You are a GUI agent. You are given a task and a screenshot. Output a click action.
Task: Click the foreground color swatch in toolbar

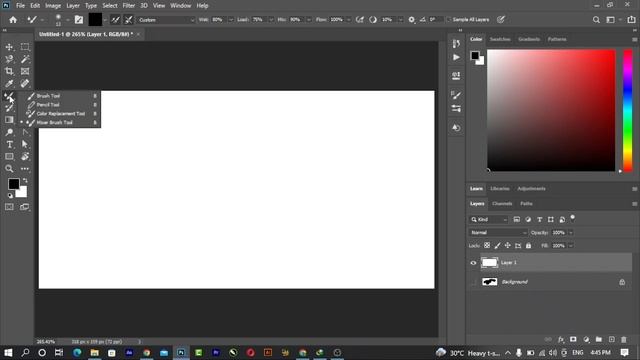[13, 184]
